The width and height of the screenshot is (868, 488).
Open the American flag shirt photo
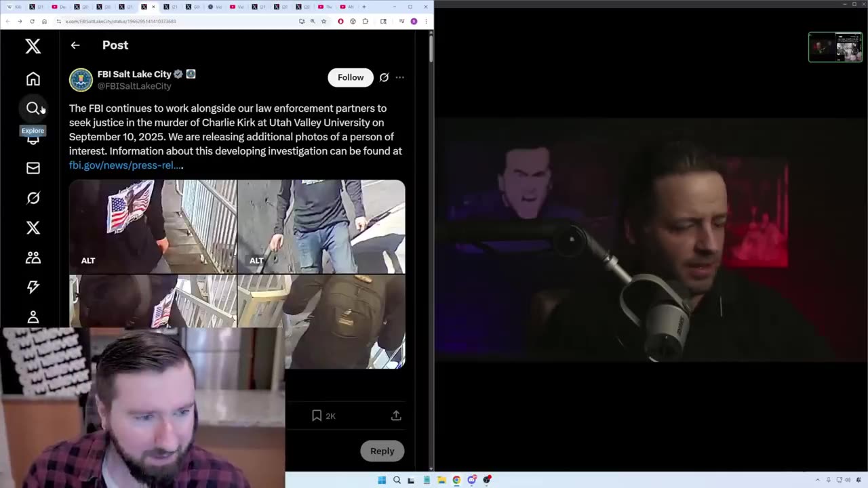point(153,226)
